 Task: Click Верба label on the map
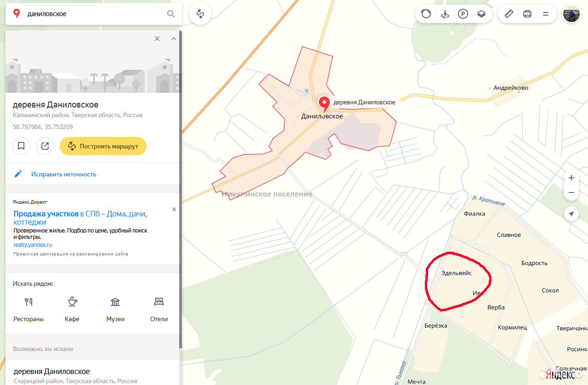[496, 307]
